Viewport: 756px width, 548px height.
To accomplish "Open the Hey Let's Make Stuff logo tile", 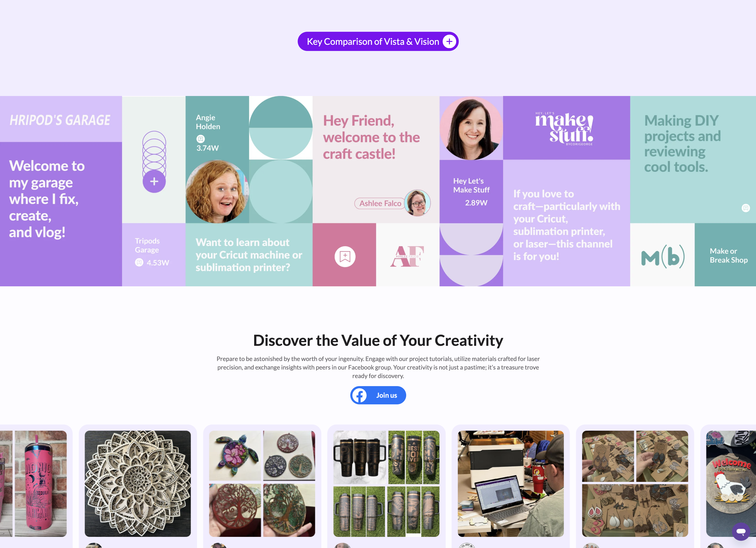I will click(x=566, y=128).
